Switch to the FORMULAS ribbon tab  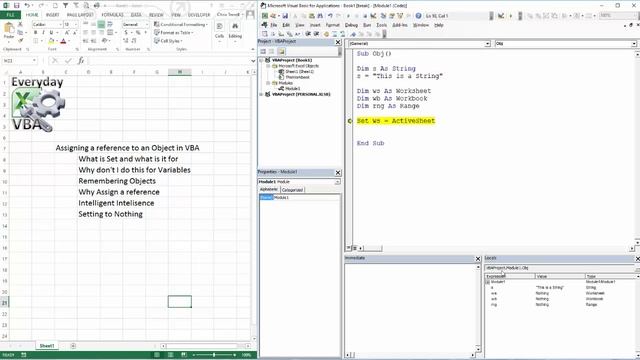pyautogui.click(x=112, y=15)
